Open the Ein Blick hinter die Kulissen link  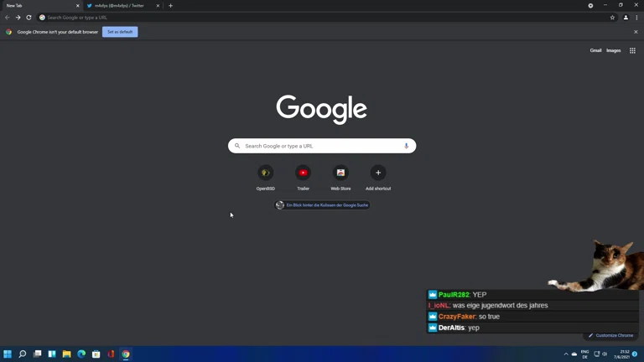(x=322, y=205)
